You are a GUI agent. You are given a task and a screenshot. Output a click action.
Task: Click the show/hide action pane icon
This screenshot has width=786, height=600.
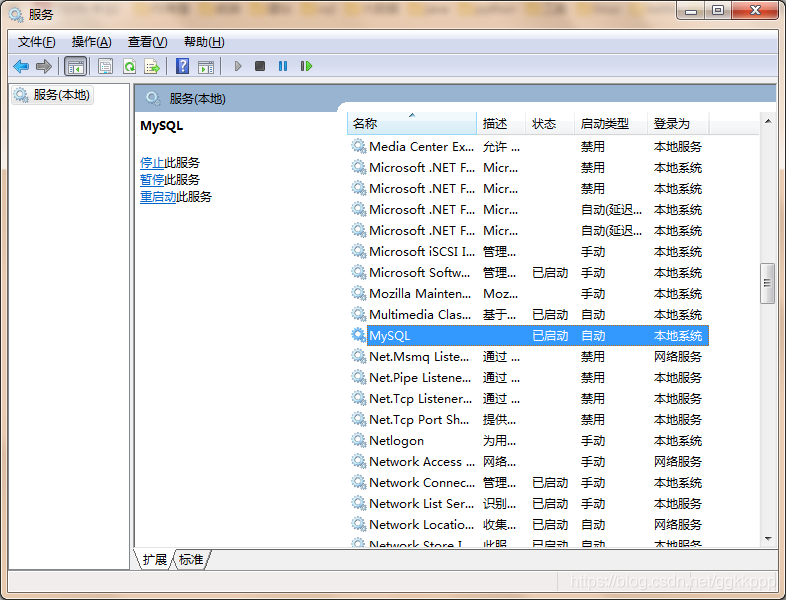point(206,66)
